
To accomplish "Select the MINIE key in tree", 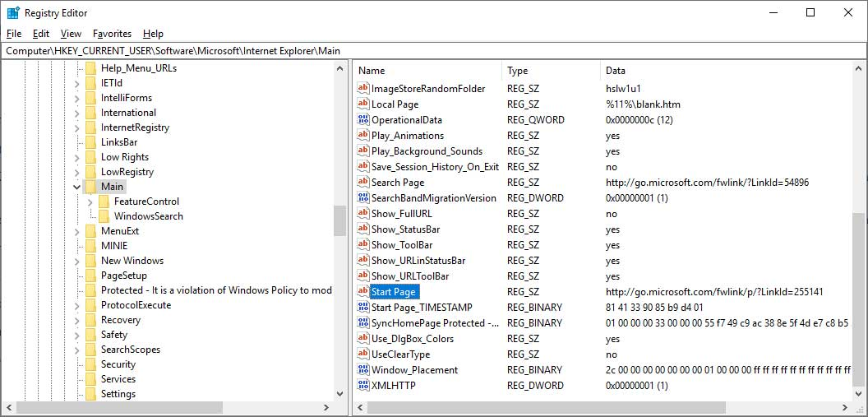I will 114,246.
